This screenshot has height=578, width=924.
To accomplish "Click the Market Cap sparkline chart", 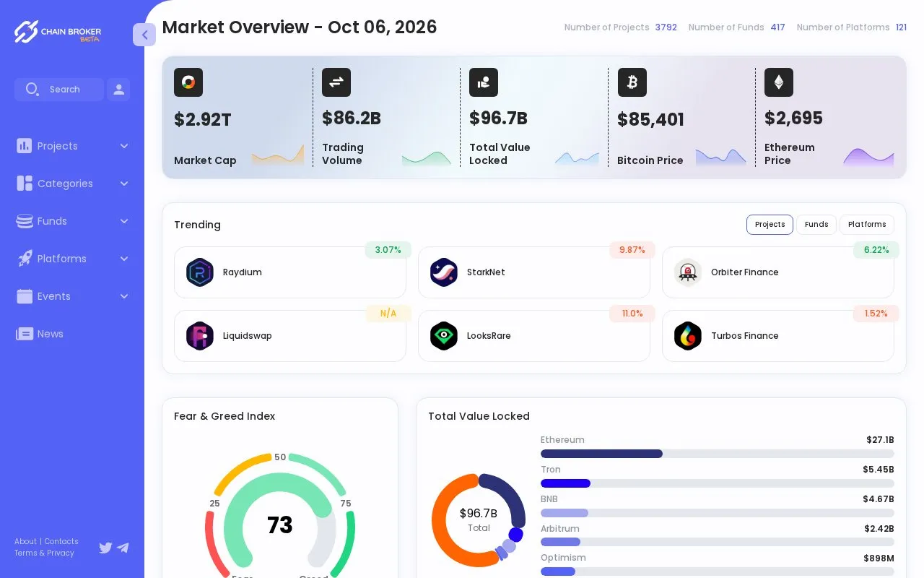I will pyautogui.click(x=278, y=155).
